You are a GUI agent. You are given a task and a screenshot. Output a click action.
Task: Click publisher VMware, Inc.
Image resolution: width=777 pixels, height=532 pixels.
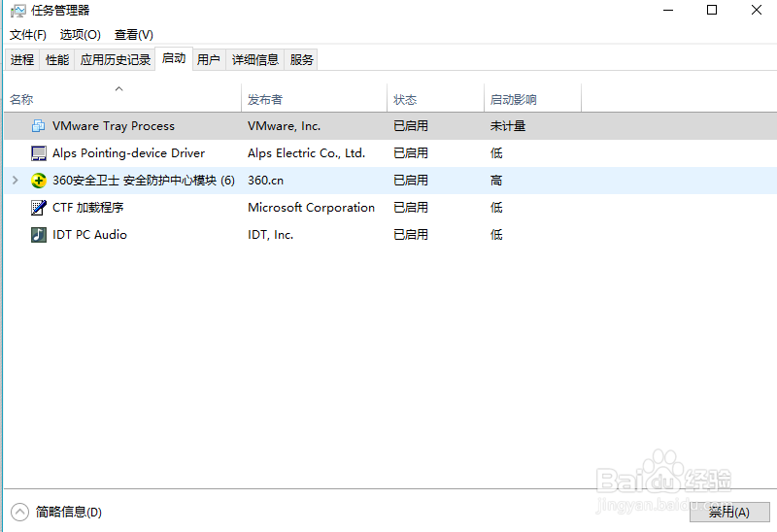pyautogui.click(x=285, y=126)
